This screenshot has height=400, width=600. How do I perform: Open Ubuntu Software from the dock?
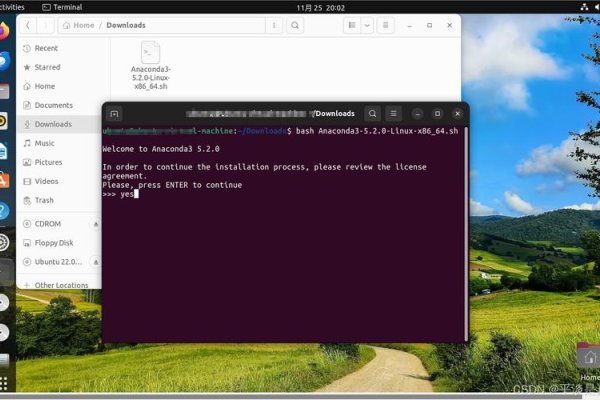coord(3,181)
